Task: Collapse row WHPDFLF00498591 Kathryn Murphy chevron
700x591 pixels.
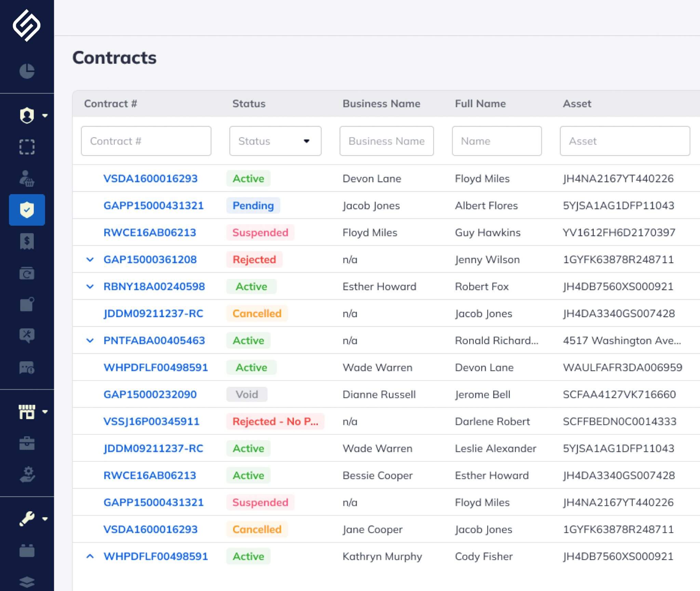Action: click(90, 556)
